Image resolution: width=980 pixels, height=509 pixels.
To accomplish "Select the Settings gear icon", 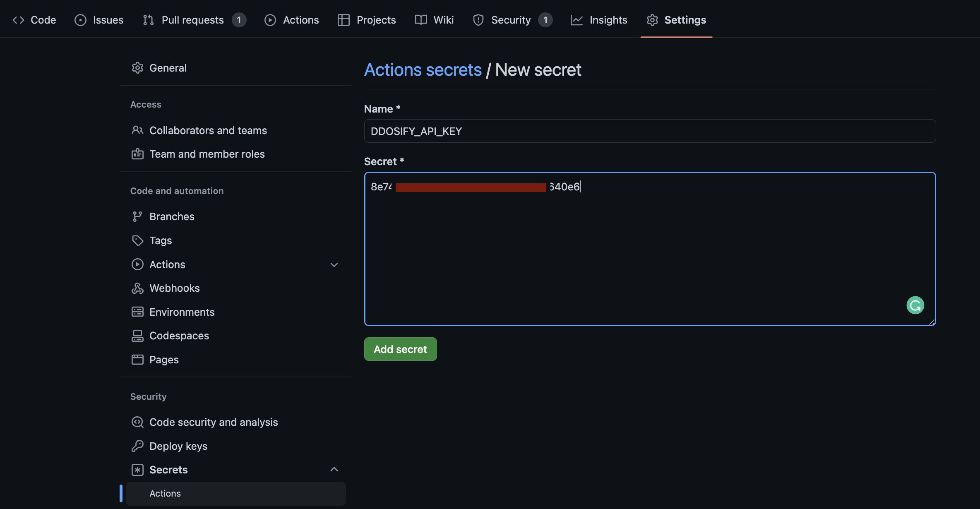I will (x=652, y=19).
